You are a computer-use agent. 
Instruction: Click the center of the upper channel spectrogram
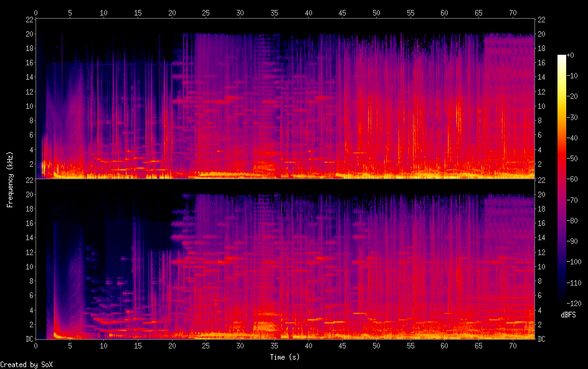pos(285,99)
